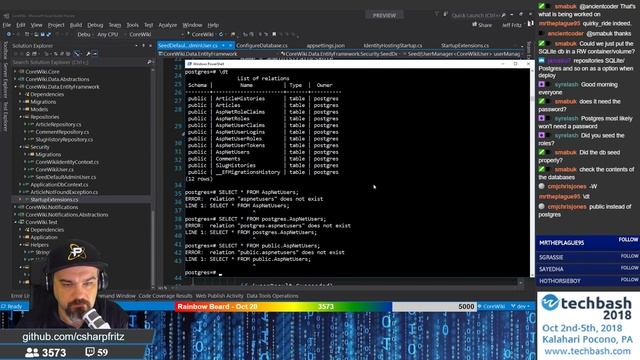
Task: Switch to the StartupExtensions.cs editor tab
Action: [x=465, y=45]
